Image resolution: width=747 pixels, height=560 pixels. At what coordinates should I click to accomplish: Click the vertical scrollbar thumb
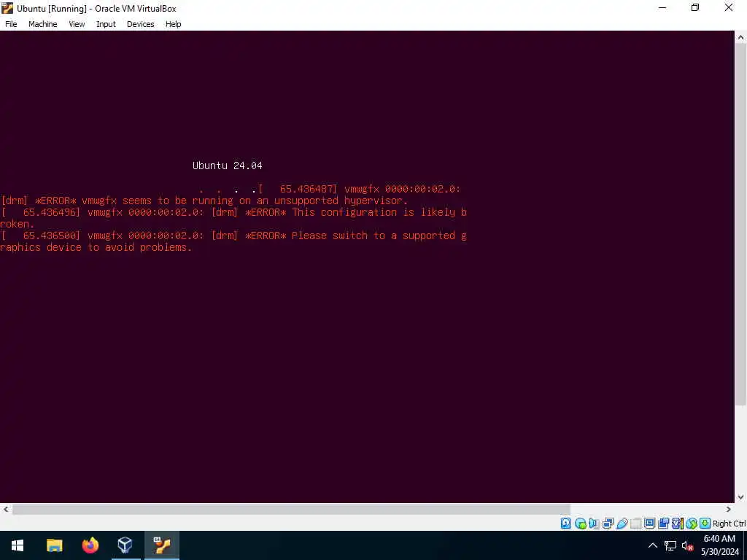tap(741, 225)
